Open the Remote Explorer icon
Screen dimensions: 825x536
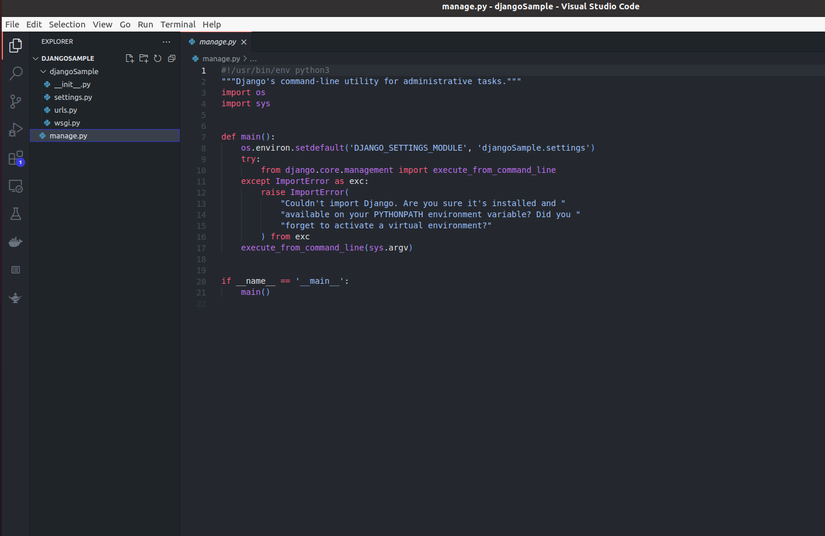[16, 186]
